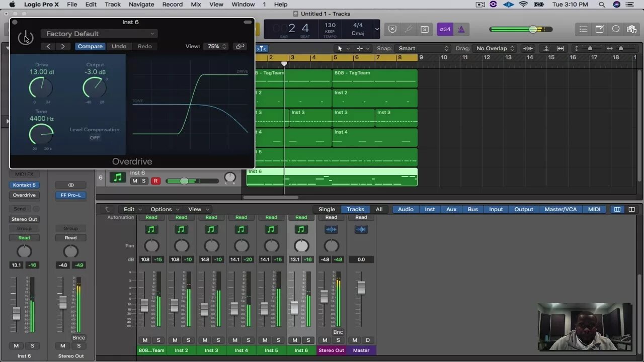Toggle the Bus channel filter button
This screenshot has height=362, width=644.
[x=473, y=209]
